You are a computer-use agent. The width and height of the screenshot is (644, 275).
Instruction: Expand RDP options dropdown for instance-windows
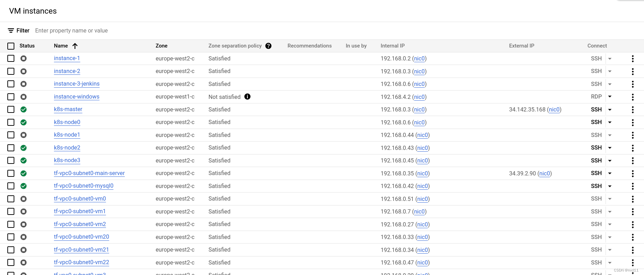click(x=610, y=97)
